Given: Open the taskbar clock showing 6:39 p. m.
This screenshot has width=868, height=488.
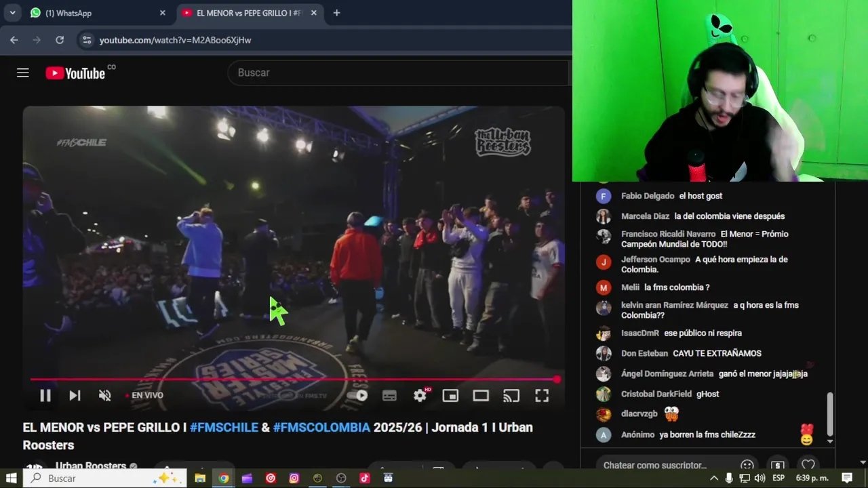Looking at the screenshot, I should click(812, 478).
